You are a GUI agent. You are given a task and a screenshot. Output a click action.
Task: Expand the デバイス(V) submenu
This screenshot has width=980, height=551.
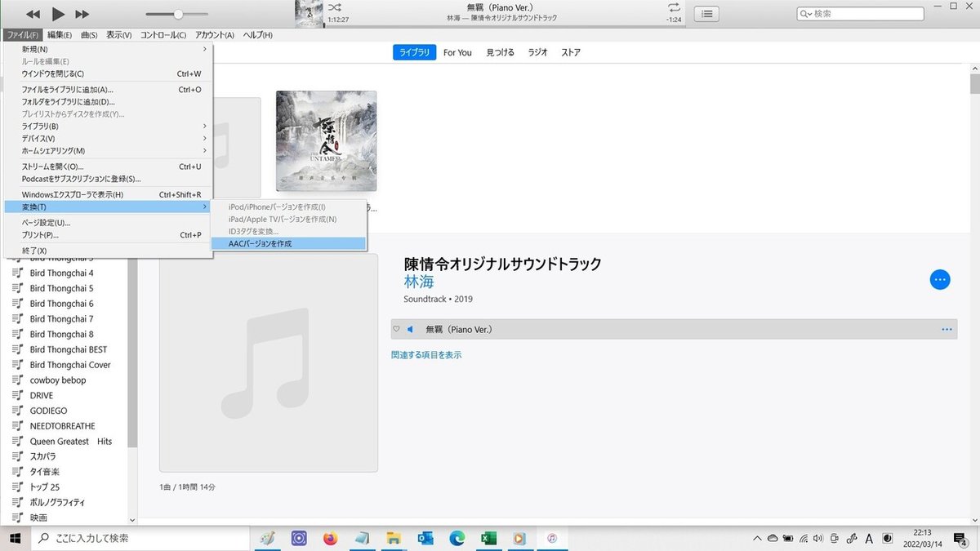coord(108,139)
